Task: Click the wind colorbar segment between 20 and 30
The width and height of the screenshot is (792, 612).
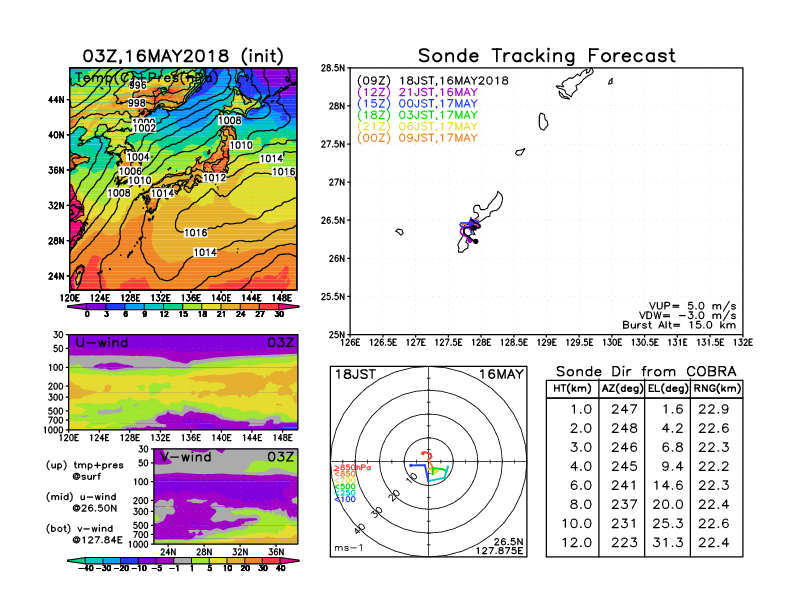Action: click(254, 560)
